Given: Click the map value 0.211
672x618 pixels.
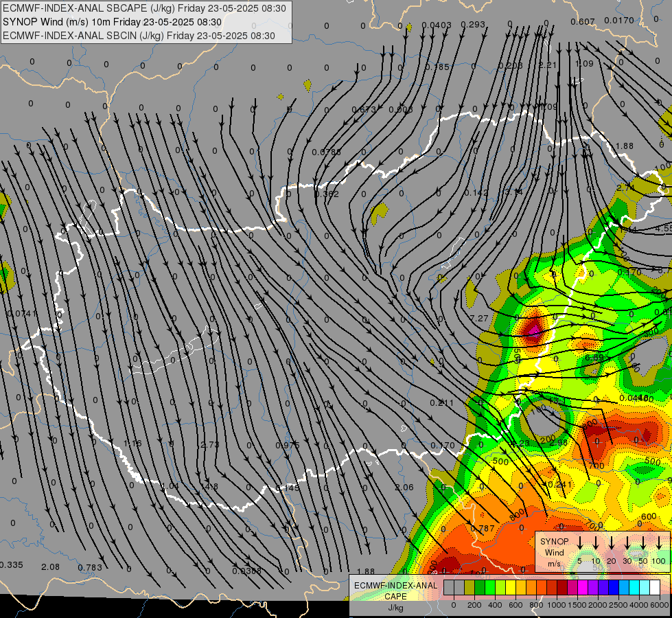Looking at the screenshot, I should [442, 402].
